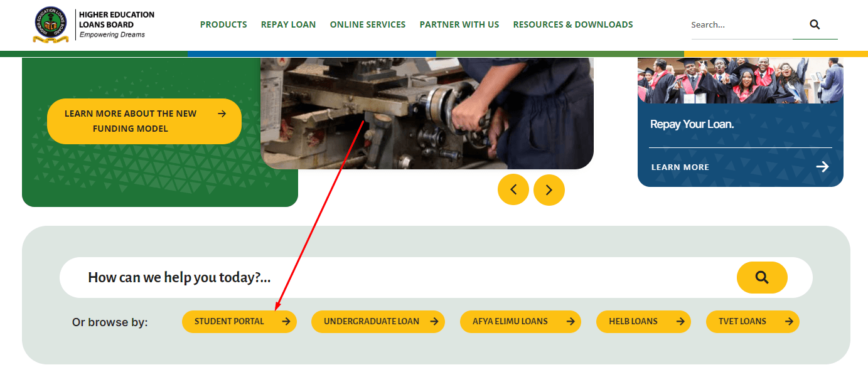
Task: Click the left carousel arrow
Action: (513, 189)
